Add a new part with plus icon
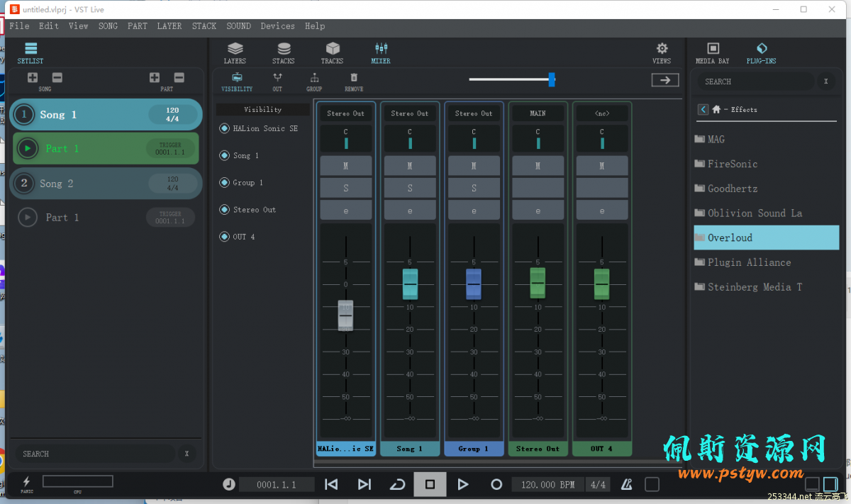 [155, 78]
